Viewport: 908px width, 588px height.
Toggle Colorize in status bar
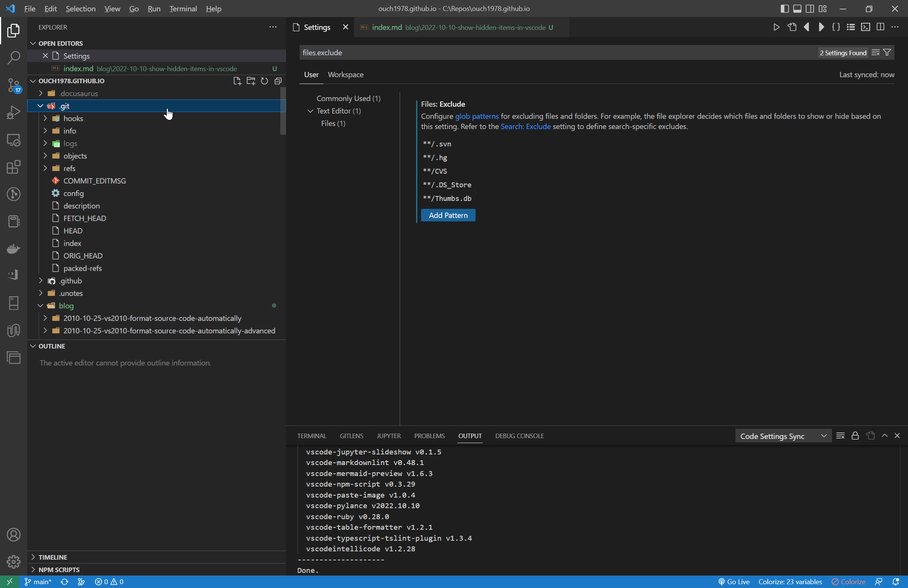(x=849, y=582)
